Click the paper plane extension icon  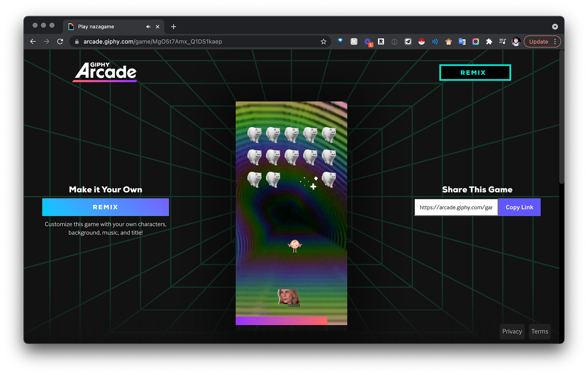click(x=408, y=42)
